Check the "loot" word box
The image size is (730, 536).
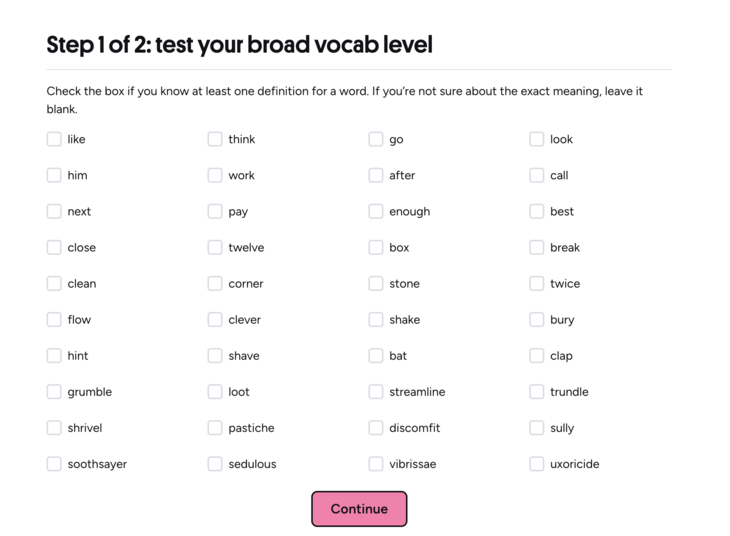pos(215,391)
